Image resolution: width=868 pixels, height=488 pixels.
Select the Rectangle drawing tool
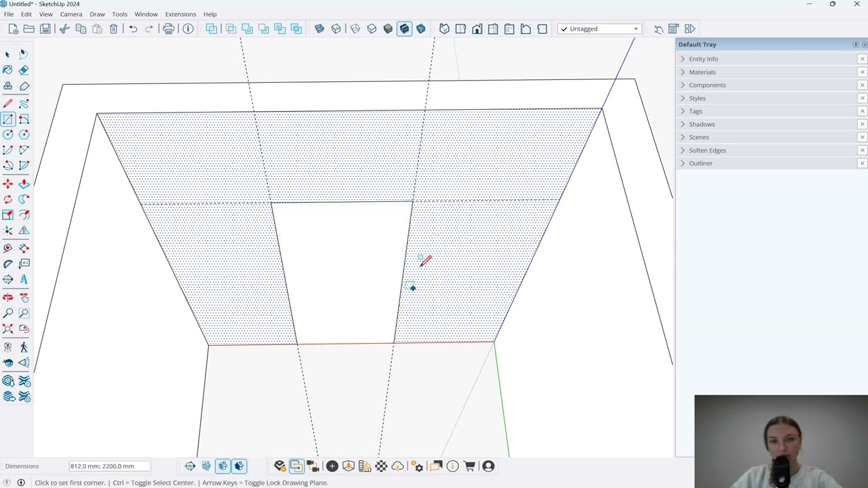pos(7,119)
